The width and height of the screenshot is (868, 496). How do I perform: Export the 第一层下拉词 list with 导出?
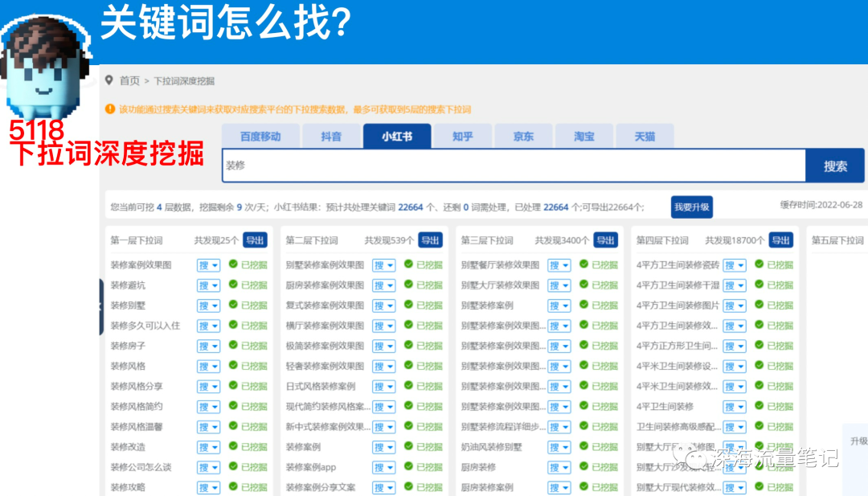[256, 240]
